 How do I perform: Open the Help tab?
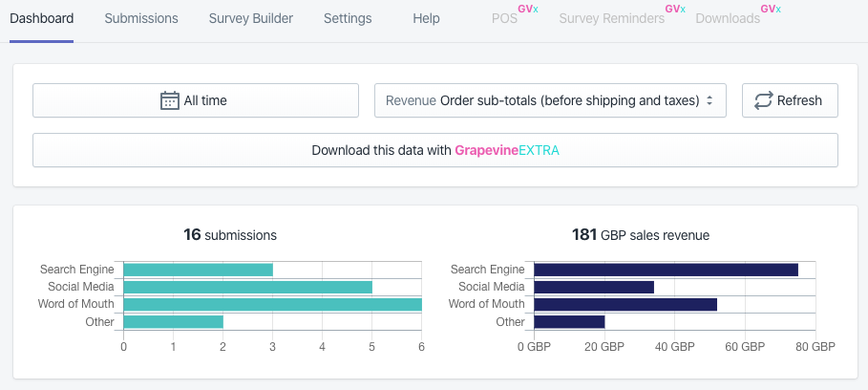click(x=426, y=18)
